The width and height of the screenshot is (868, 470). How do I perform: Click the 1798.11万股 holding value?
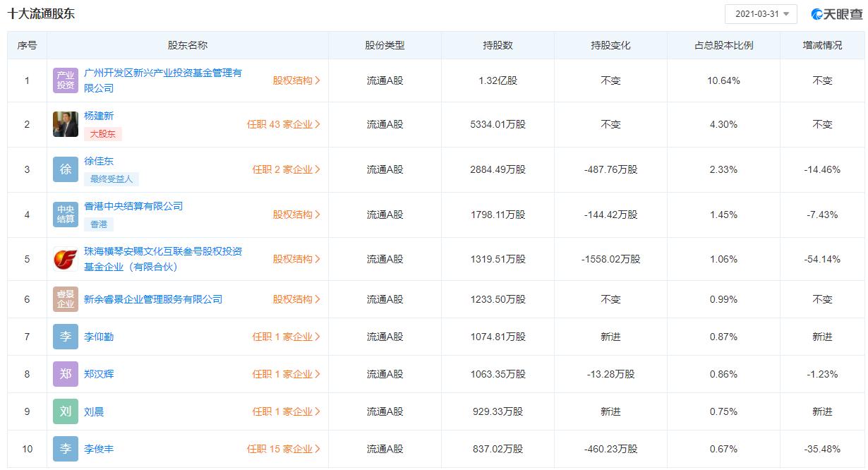point(498,215)
